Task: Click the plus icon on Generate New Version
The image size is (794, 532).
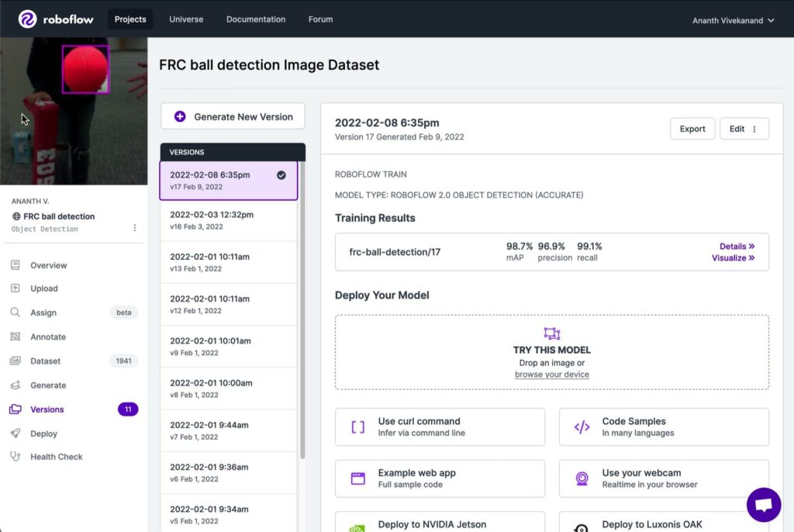Action: point(180,116)
